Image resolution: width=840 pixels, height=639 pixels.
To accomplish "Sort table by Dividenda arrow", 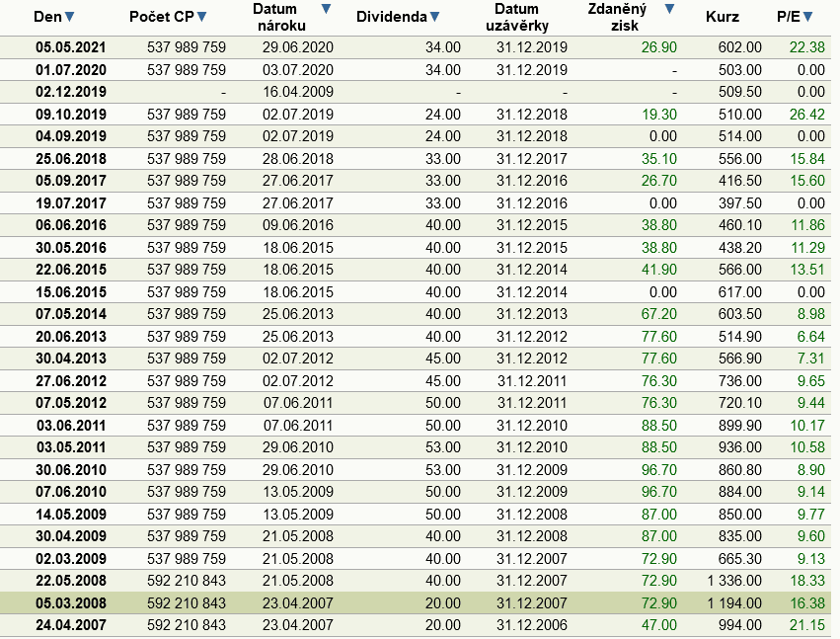I will click(x=434, y=17).
